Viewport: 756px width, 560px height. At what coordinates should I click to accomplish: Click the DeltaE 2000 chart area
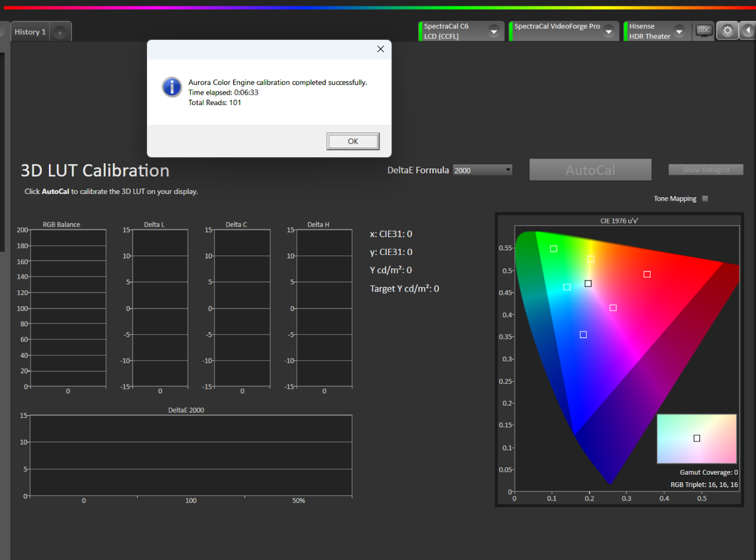pyautogui.click(x=191, y=456)
